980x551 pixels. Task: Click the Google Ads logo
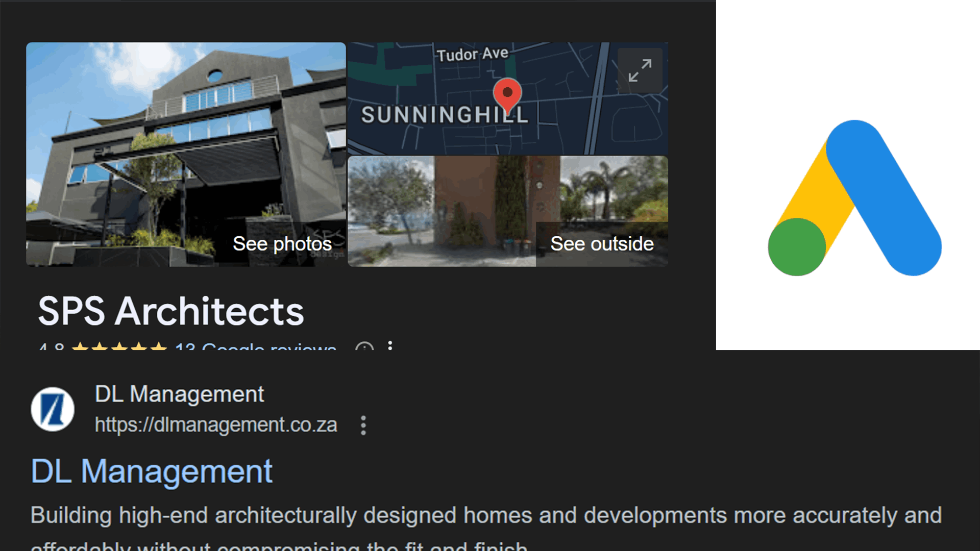[x=854, y=198]
